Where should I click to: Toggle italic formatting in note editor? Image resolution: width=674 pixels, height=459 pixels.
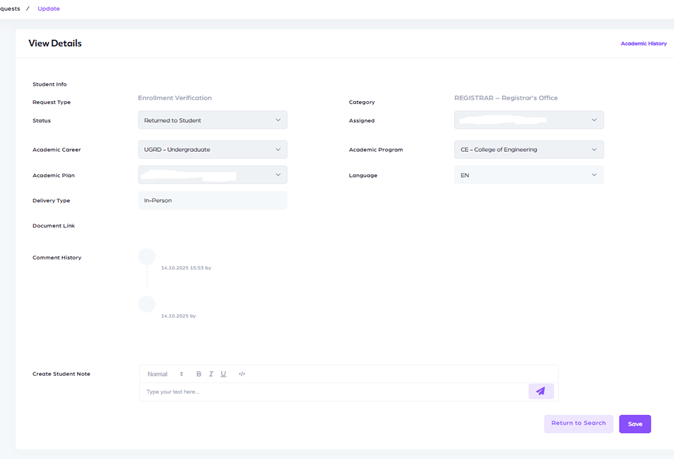(x=211, y=374)
